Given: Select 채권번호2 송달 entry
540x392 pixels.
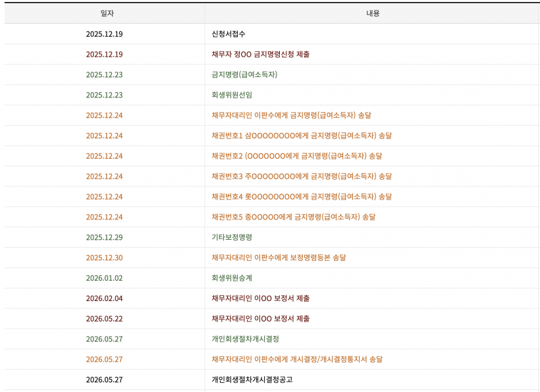Looking at the screenshot, I should tap(297, 155).
